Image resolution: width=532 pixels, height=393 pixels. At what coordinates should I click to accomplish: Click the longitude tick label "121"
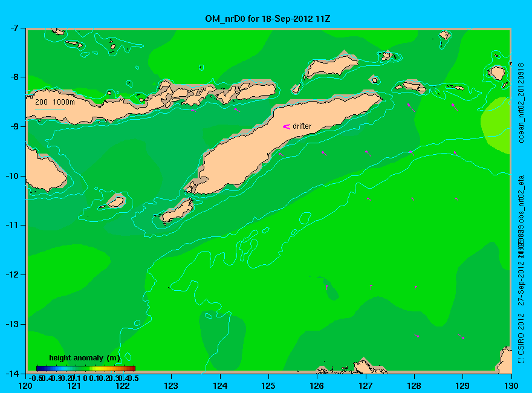pos(74,386)
